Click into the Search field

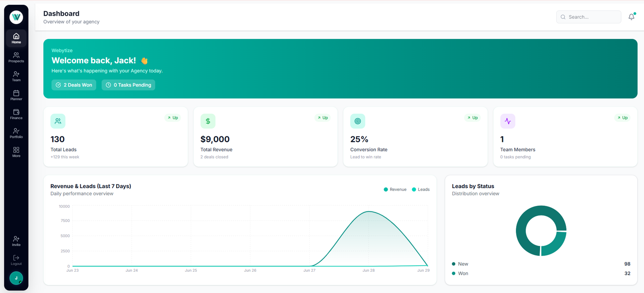pyautogui.click(x=588, y=17)
